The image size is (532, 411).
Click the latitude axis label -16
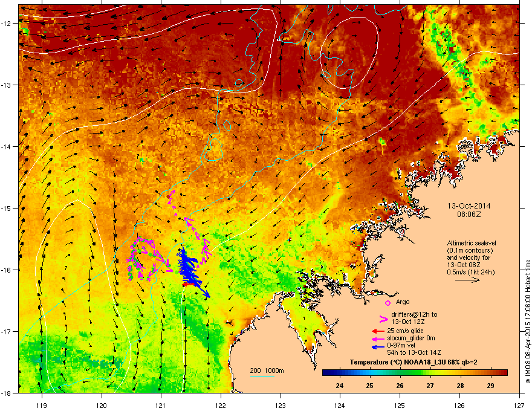point(7,270)
